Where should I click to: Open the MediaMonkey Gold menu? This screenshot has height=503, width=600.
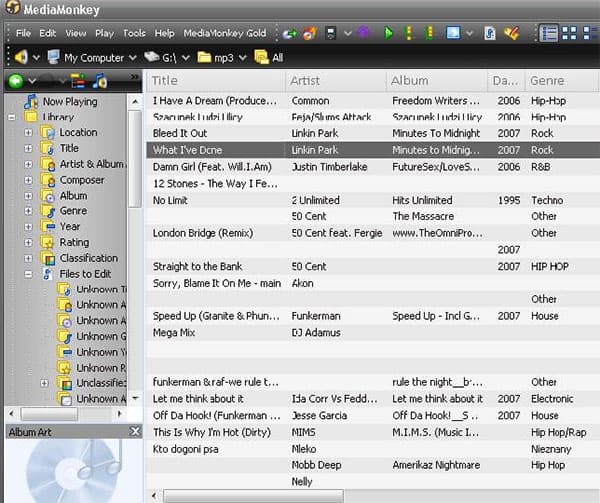pyautogui.click(x=225, y=33)
